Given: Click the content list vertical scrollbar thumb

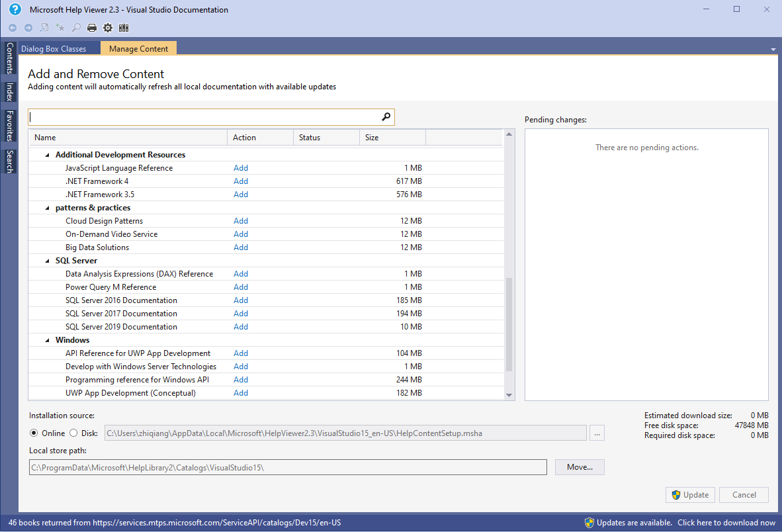Looking at the screenshot, I should [x=509, y=324].
